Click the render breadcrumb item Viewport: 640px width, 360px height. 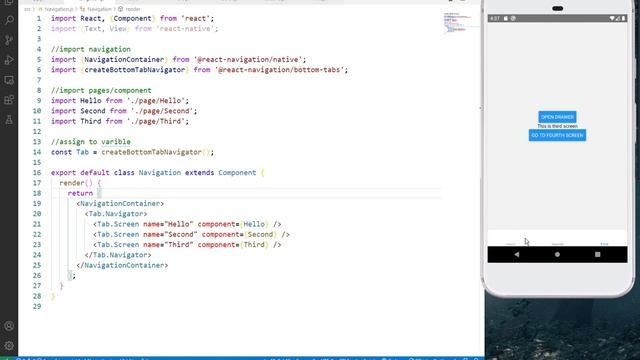(130, 9)
